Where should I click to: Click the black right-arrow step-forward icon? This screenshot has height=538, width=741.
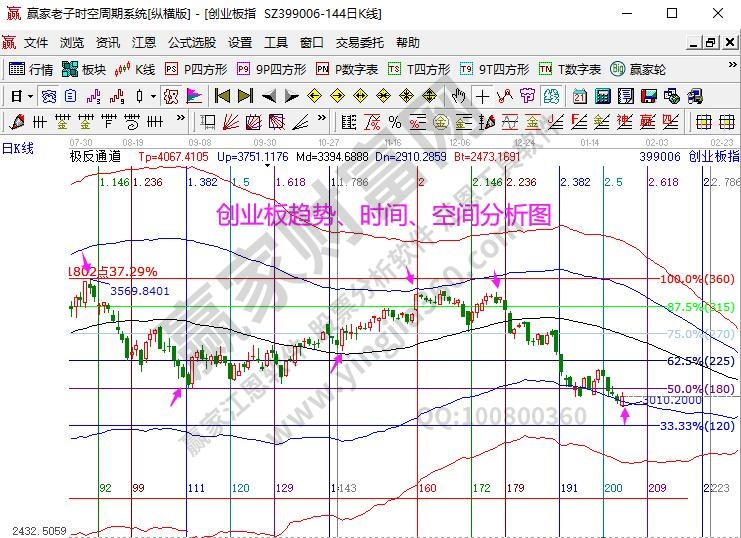click(292, 96)
